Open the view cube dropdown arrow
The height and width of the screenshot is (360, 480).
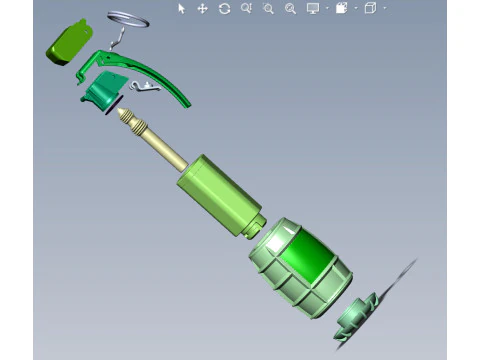pyautogui.click(x=385, y=8)
